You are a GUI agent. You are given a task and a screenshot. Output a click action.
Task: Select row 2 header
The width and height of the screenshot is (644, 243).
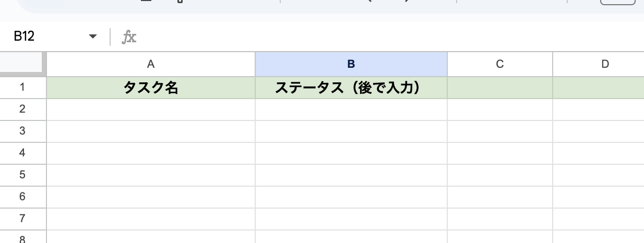[x=23, y=110]
